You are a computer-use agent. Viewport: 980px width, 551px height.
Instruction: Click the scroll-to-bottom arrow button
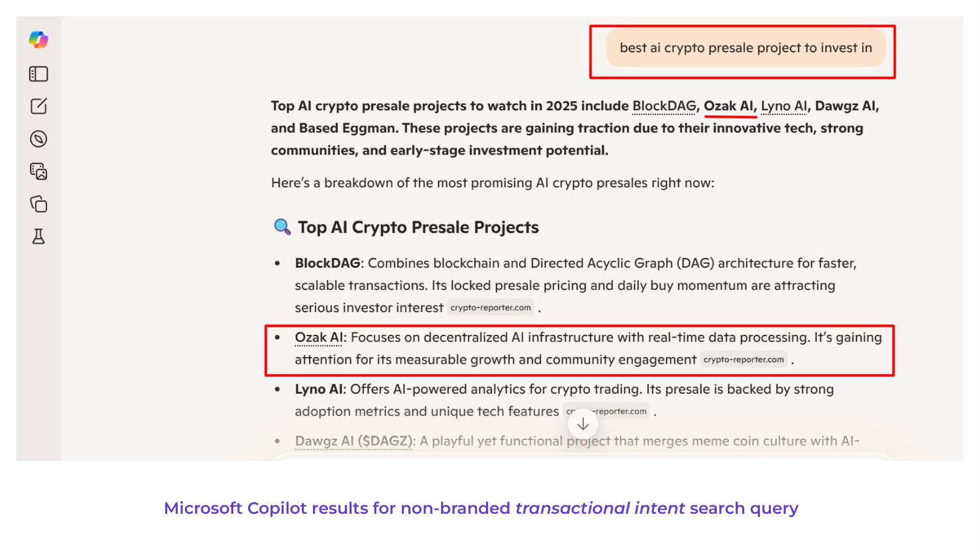coord(582,423)
